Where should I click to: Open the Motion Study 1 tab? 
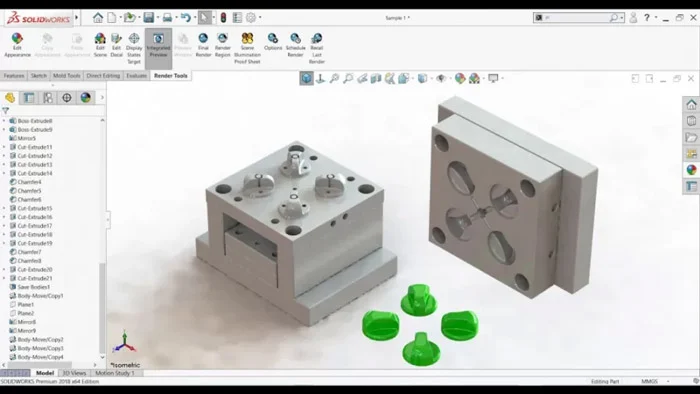(115, 373)
